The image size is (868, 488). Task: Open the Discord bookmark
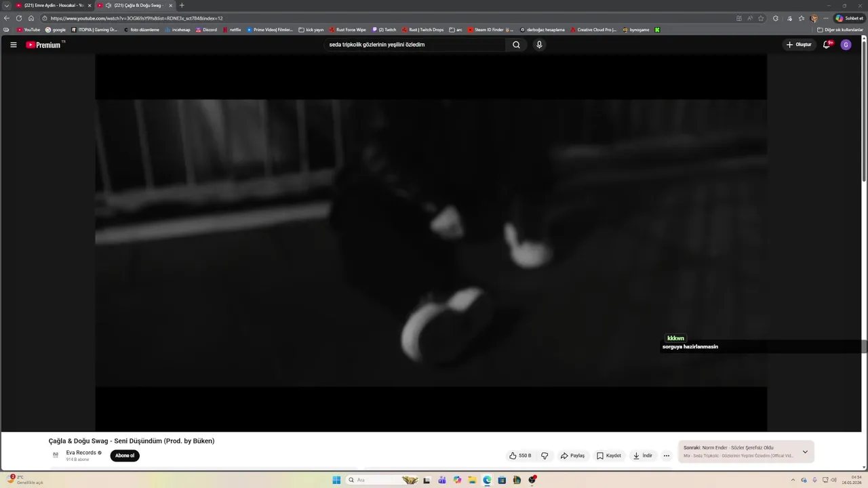tap(206, 30)
